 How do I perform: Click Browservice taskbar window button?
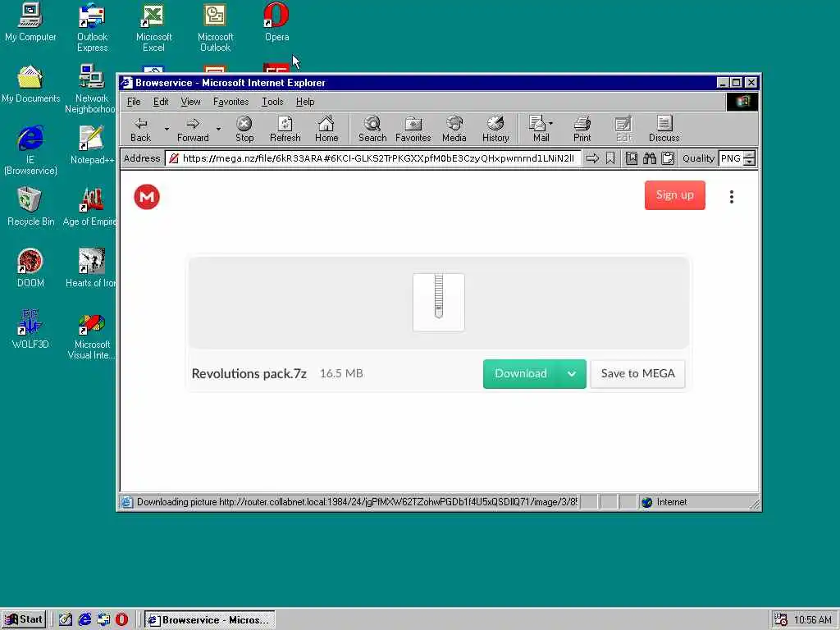tap(209, 620)
